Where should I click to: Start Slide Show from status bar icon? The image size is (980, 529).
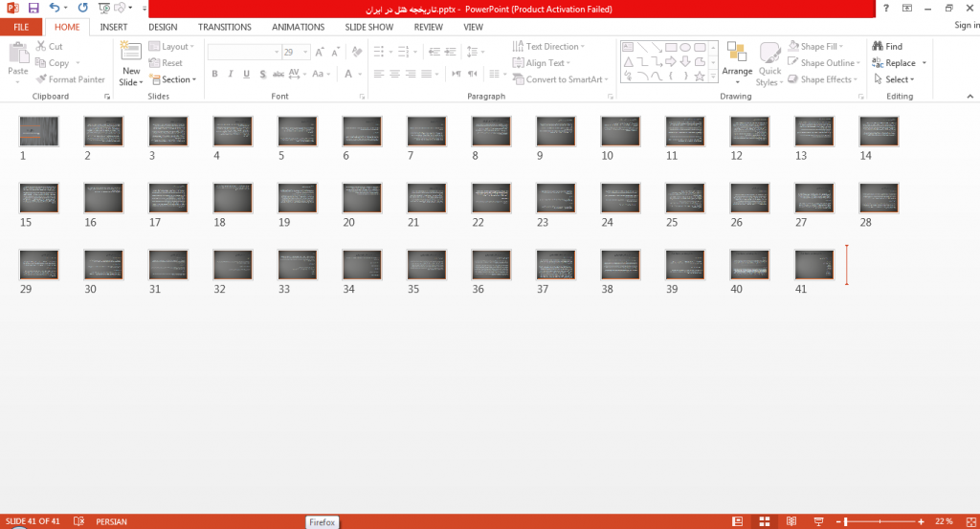pyautogui.click(x=818, y=521)
